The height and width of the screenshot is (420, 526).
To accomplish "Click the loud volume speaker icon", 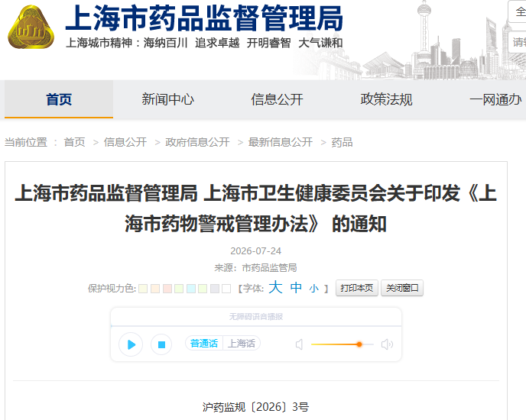I will pyautogui.click(x=387, y=344).
